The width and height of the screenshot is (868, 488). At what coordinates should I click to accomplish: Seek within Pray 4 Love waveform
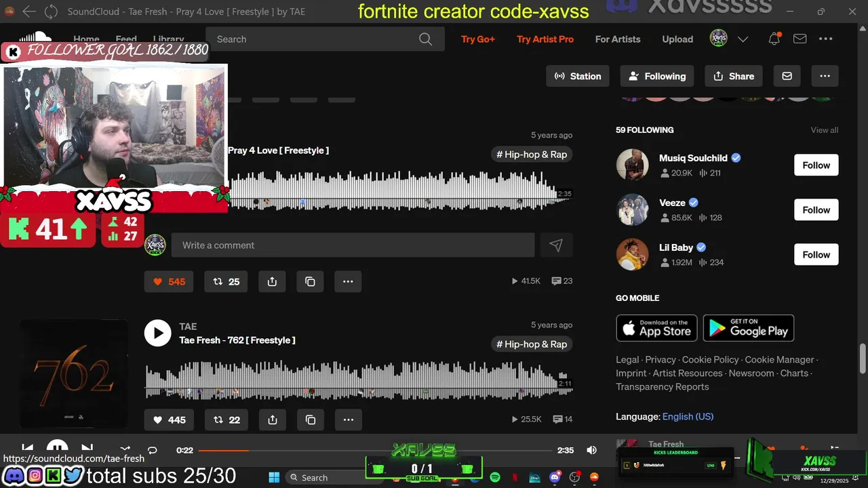[400, 190]
